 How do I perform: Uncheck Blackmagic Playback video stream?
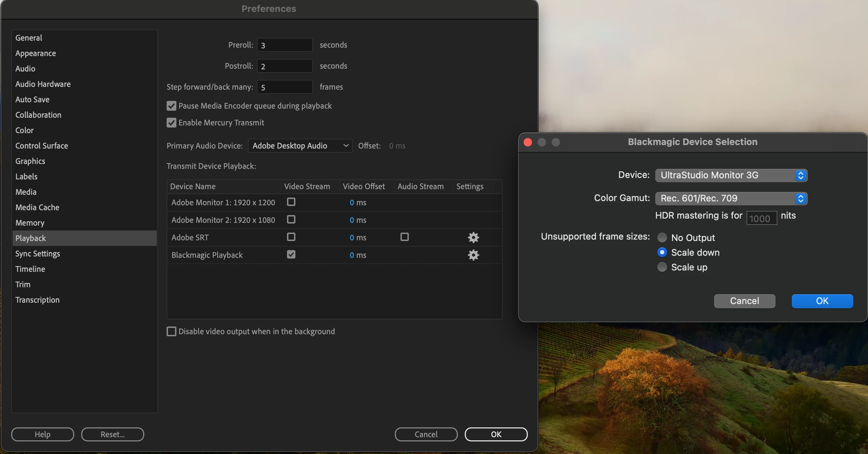(x=291, y=255)
